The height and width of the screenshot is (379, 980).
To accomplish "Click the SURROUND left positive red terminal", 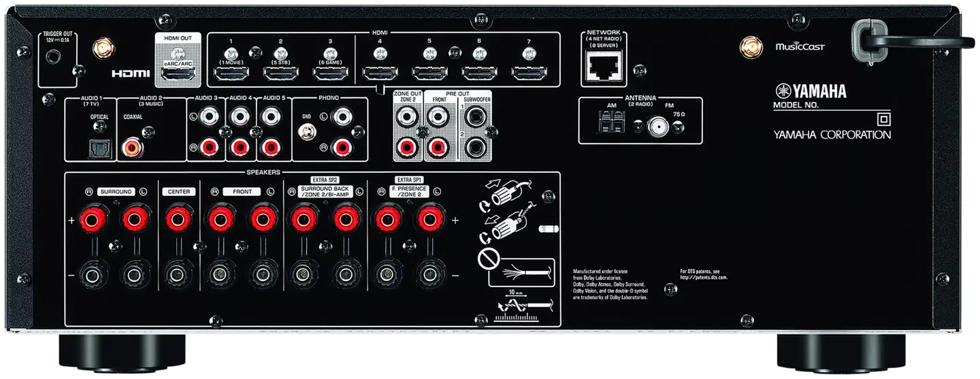I will pyautogui.click(x=134, y=220).
